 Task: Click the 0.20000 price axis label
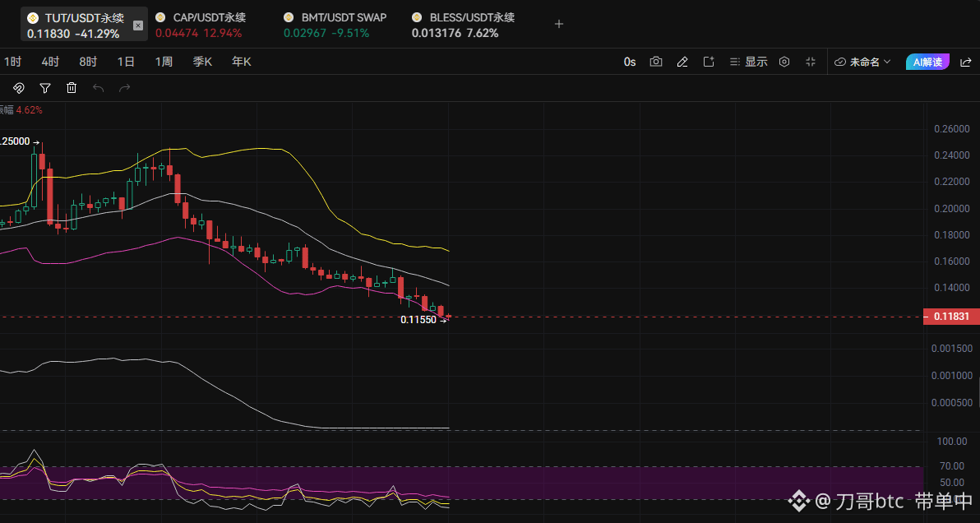pyautogui.click(x=952, y=209)
